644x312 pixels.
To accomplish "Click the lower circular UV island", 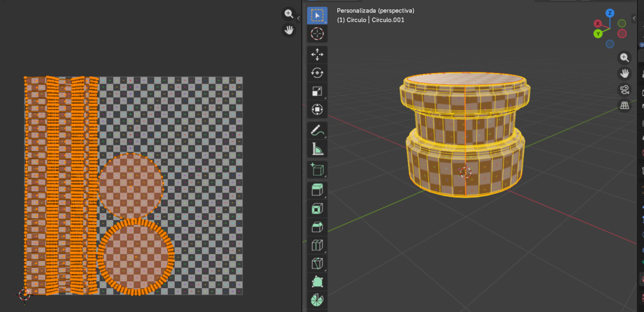I will click(136, 257).
